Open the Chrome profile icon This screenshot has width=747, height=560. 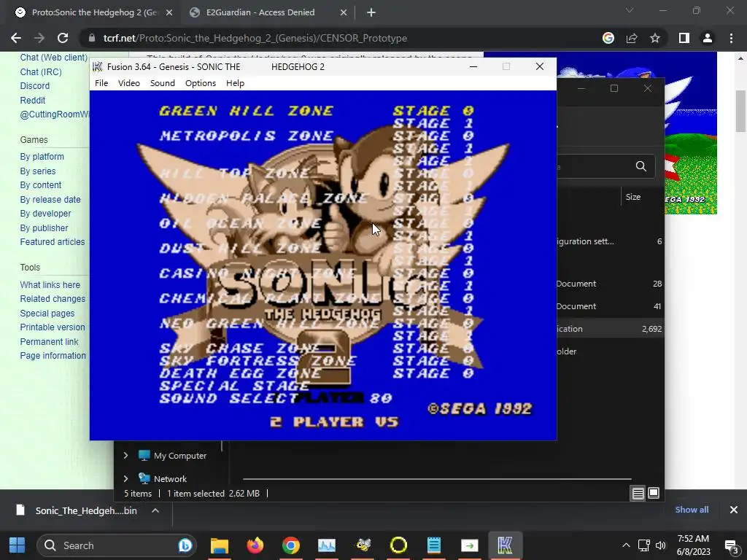[708, 38]
